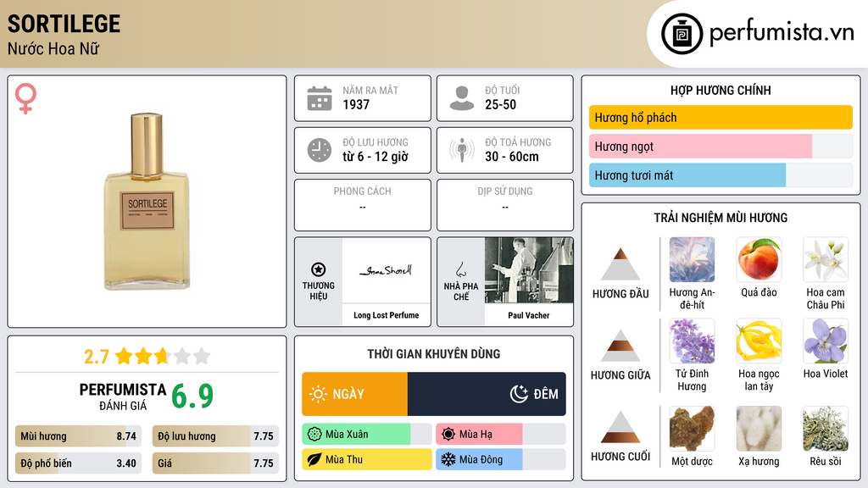This screenshot has width=868, height=488.
Task: Open the Hoa Violet note image
Action: [x=826, y=341]
